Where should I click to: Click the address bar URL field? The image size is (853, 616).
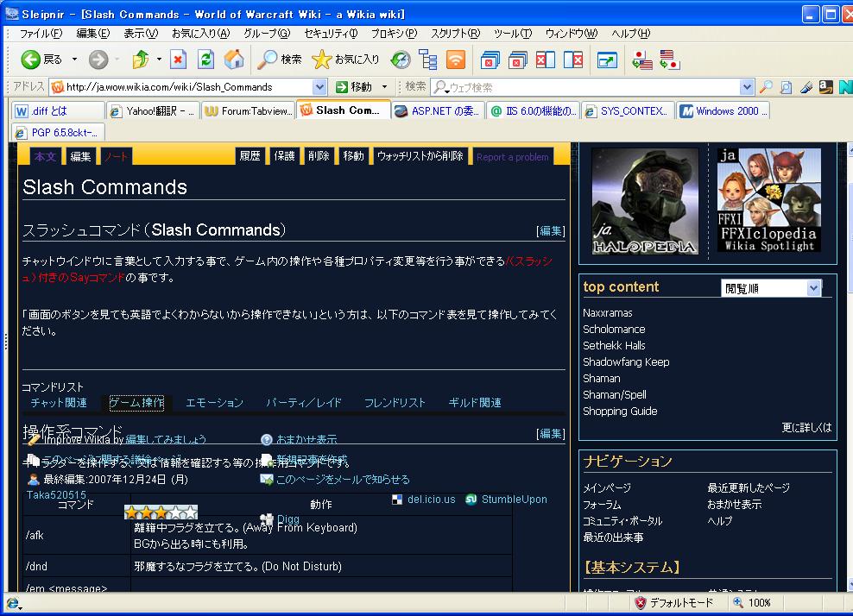[187, 87]
